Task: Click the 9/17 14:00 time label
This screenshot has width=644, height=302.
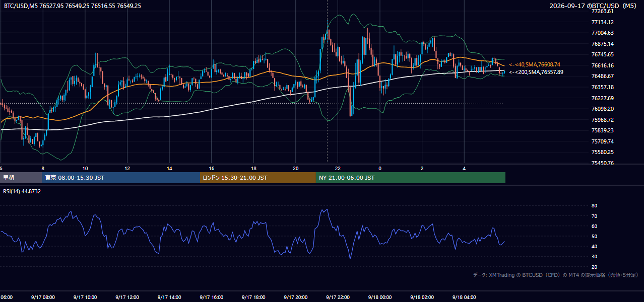Action: coord(169,297)
